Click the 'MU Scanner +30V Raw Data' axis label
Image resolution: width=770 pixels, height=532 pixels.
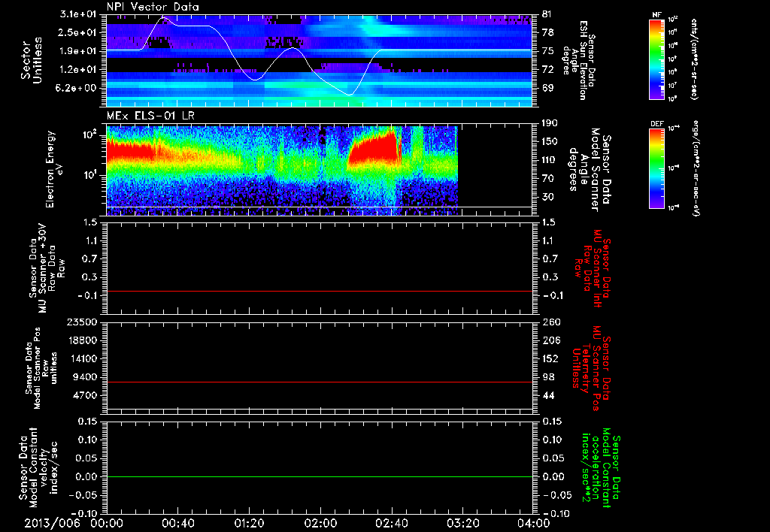[x=47, y=268]
